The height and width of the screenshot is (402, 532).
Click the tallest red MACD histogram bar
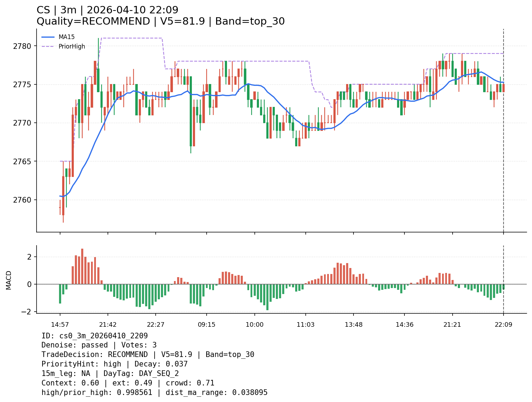pyautogui.click(x=82, y=266)
